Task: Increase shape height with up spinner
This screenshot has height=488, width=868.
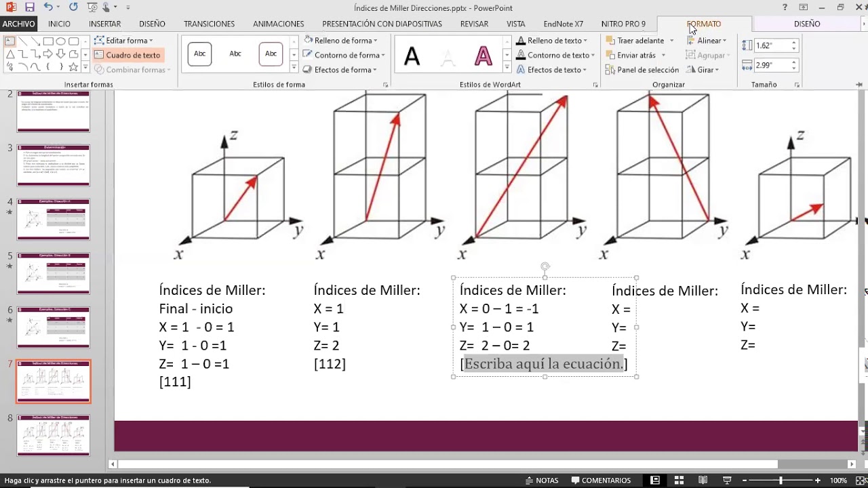Action: [793, 43]
